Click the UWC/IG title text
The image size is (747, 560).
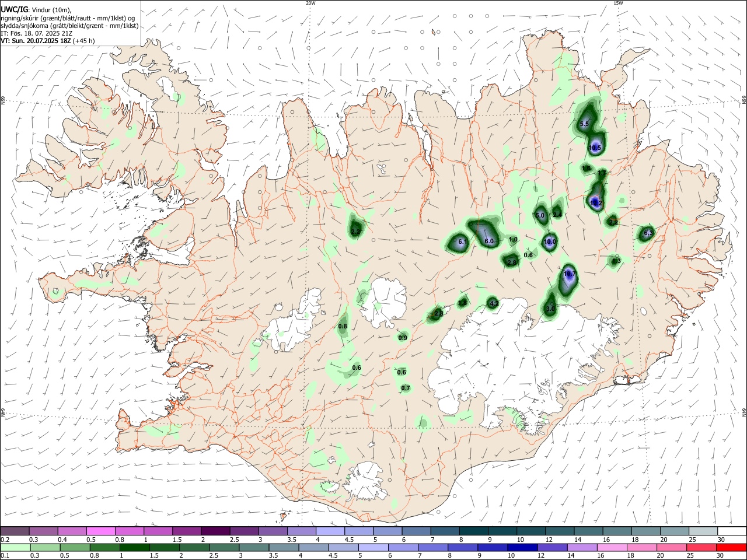coord(14,9)
